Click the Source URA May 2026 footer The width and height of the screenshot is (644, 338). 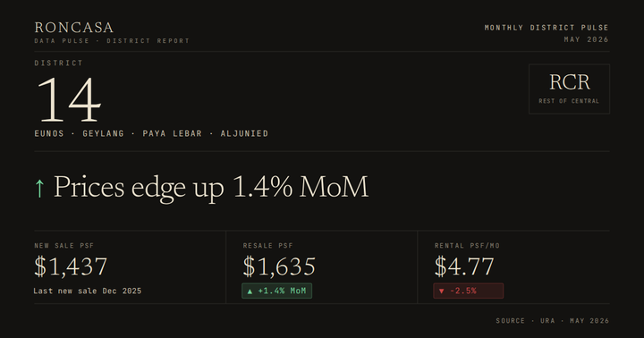click(553, 321)
